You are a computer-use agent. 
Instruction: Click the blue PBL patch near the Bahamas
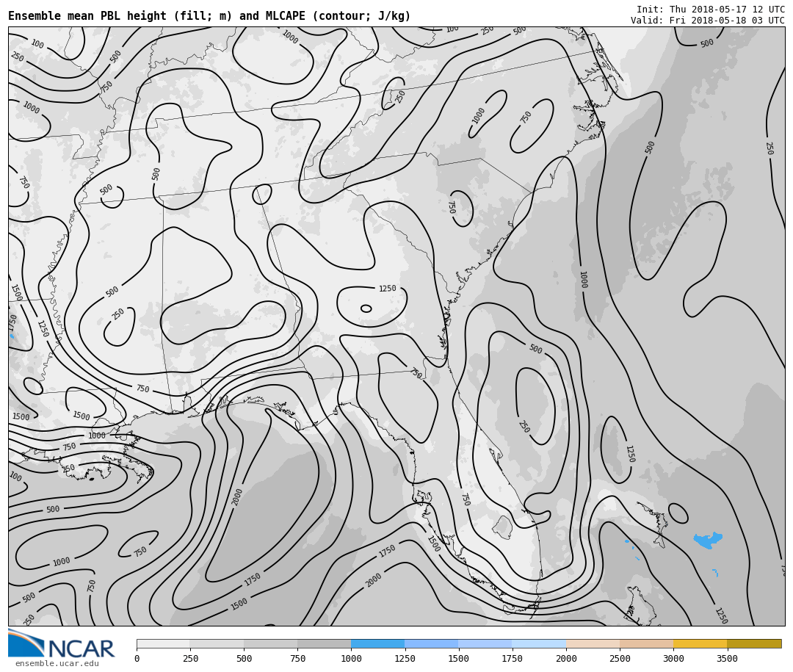point(708,540)
